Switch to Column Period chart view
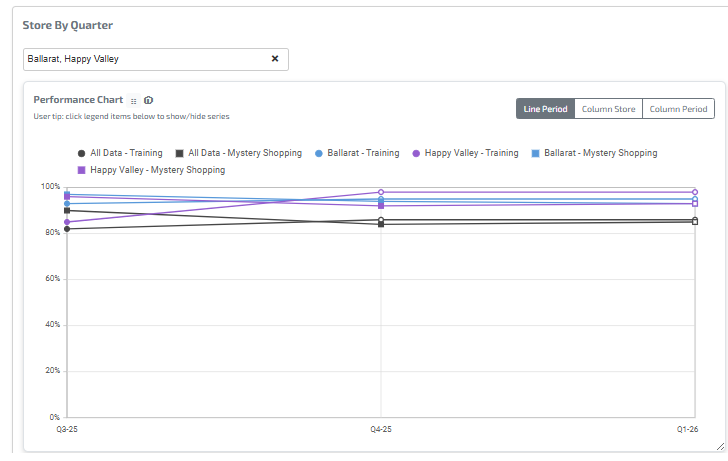Image resolution: width=728 pixels, height=461 pixels. (x=678, y=109)
